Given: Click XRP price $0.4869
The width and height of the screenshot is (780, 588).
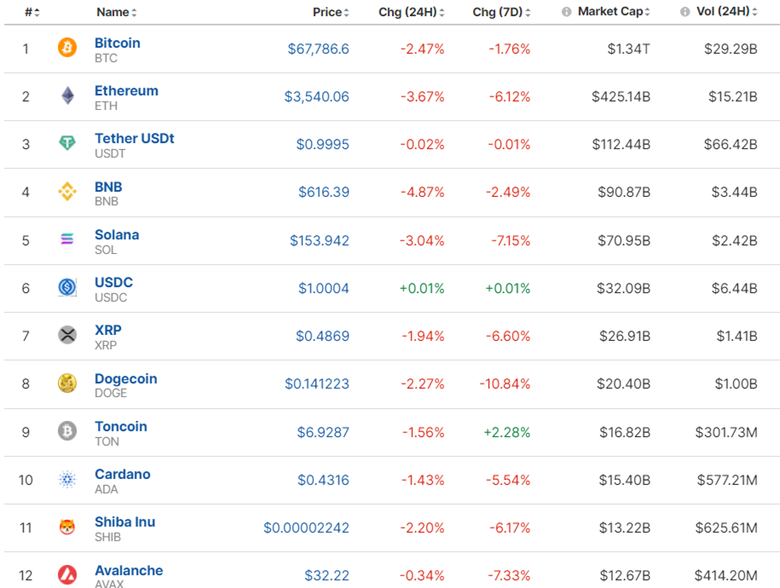Looking at the screenshot, I should [323, 336].
